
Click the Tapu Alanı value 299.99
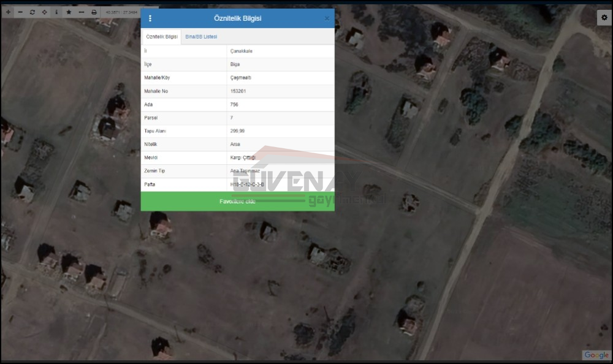coord(237,131)
